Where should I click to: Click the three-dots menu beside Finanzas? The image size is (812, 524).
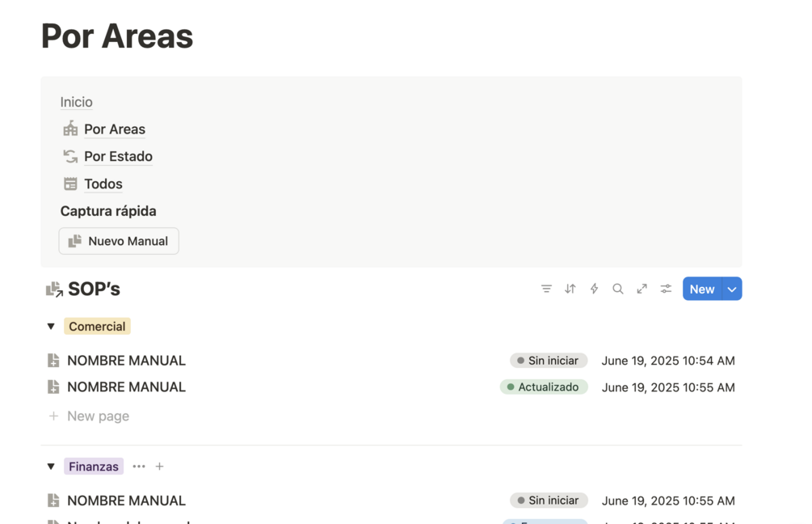[139, 467]
